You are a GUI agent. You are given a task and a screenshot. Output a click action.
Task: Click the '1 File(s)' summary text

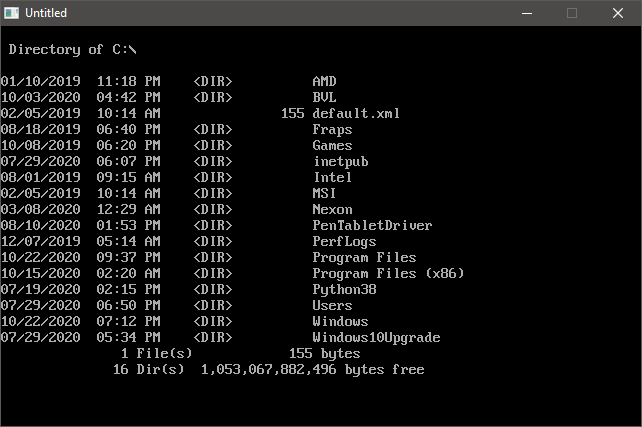[x=156, y=353]
